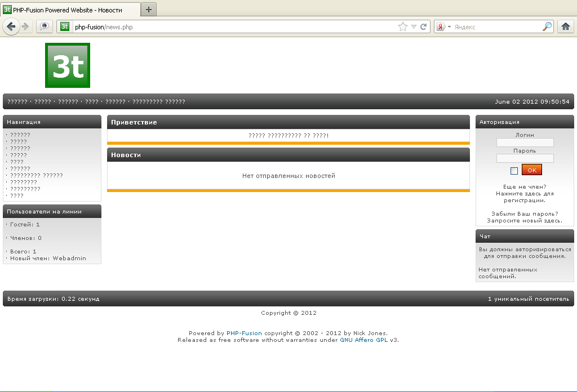Click the Webadmin newest member link
This screenshot has height=392, width=577.
tap(69, 259)
